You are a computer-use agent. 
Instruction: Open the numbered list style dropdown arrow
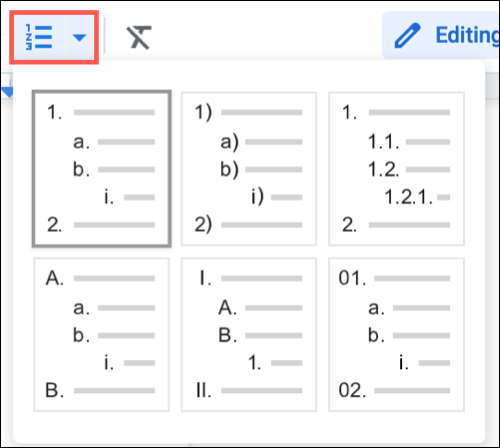(x=79, y=38)
